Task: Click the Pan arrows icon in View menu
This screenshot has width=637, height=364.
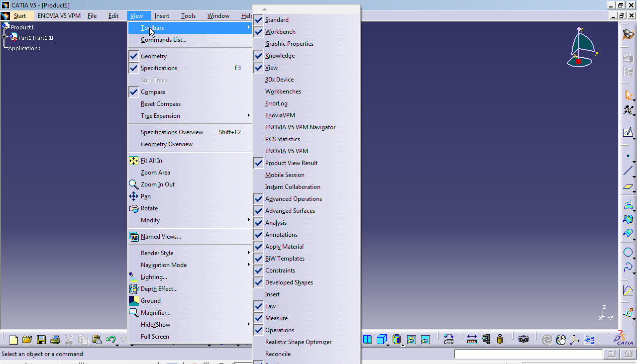Action: click(133, 196)
